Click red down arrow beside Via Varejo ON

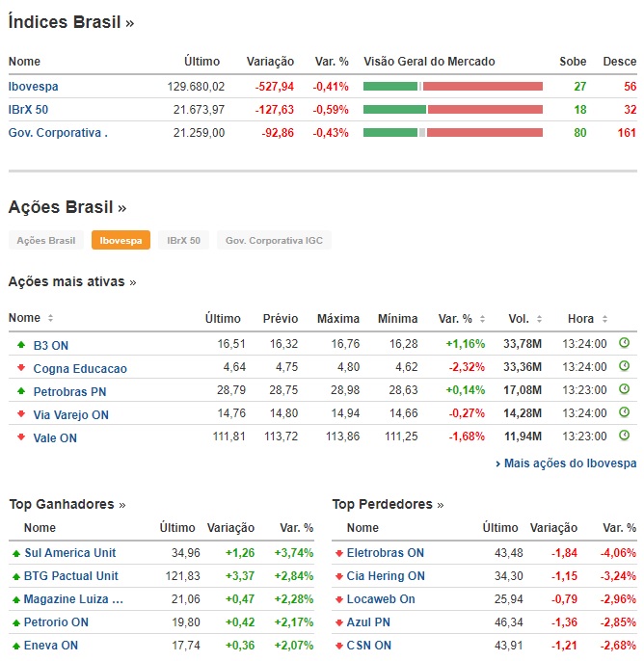21,414
